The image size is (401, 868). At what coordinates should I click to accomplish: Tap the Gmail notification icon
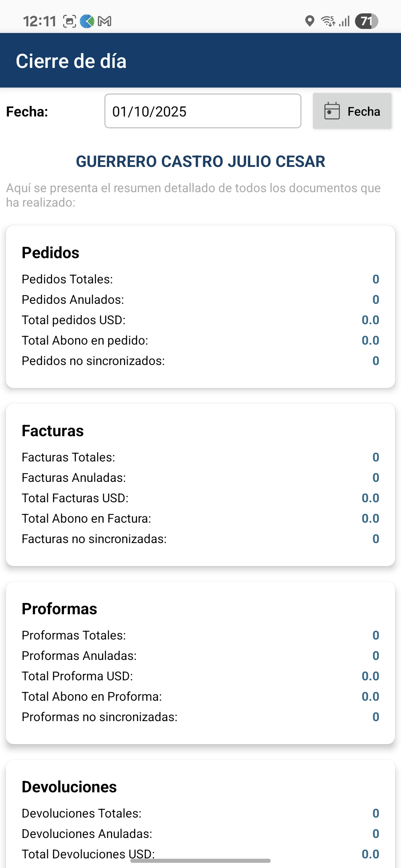(104, 21)
